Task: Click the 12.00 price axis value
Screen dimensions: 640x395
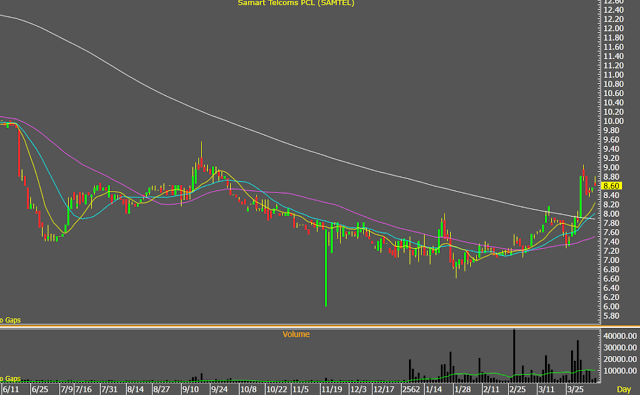Action: tap(613, 29)
